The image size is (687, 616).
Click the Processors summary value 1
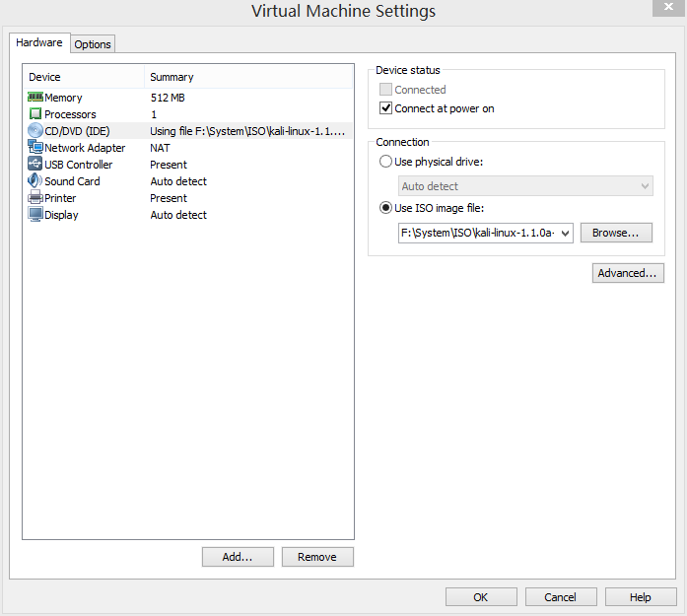(x=154, y=114)
